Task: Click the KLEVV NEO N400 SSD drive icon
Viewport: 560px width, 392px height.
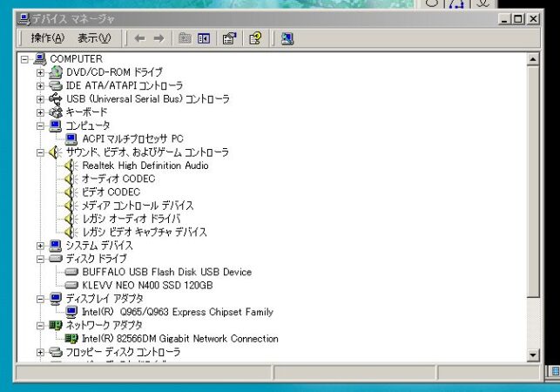Action: (x=72, y=285)
